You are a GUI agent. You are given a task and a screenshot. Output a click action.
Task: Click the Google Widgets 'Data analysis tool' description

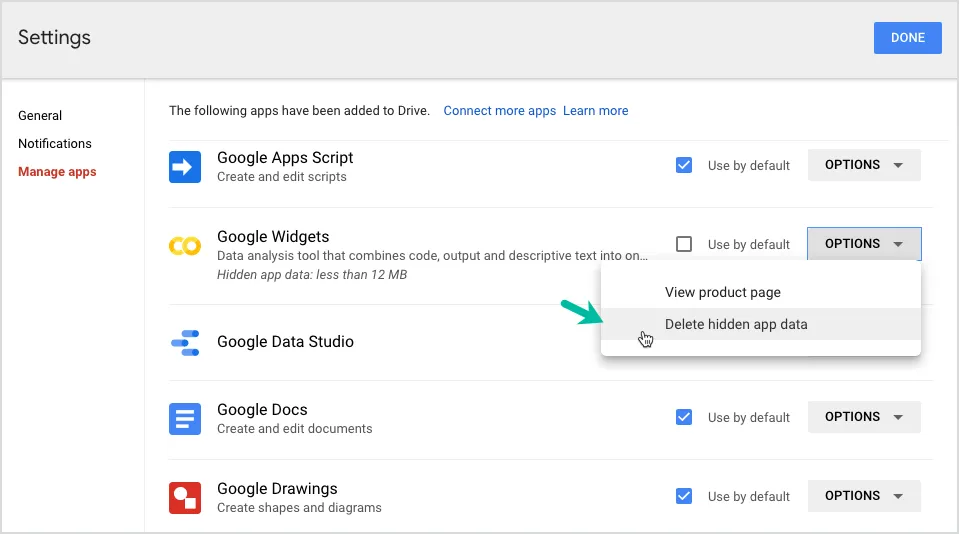432,256
